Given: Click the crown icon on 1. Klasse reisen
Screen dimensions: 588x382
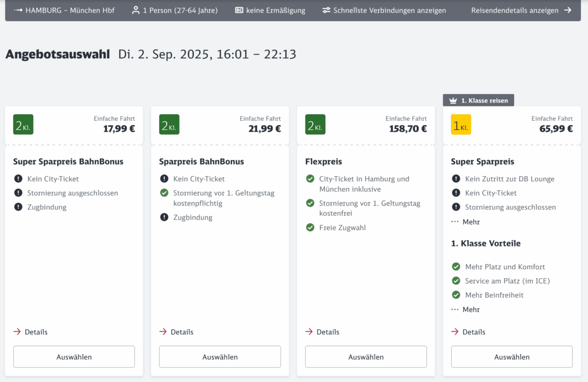Looking at the screenshot, I should pos(453,100).
